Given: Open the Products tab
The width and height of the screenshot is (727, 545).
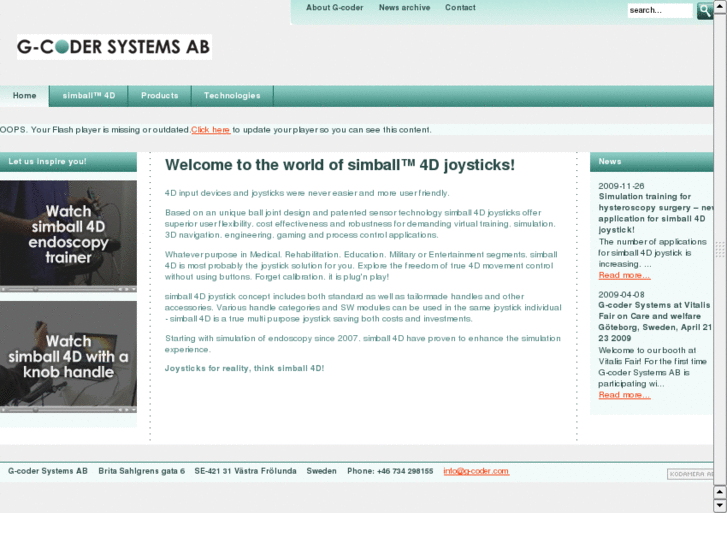Looking at the screenshot, I should [x=159, y=96].
